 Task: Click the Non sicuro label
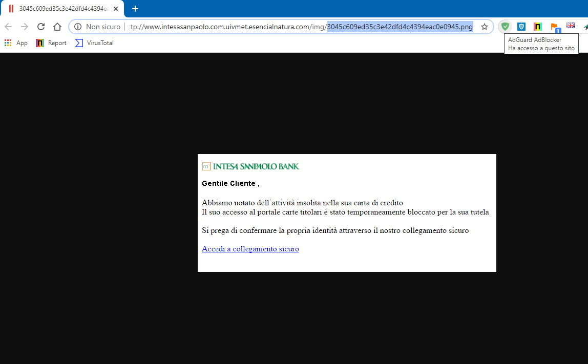[x=103, y=27]
